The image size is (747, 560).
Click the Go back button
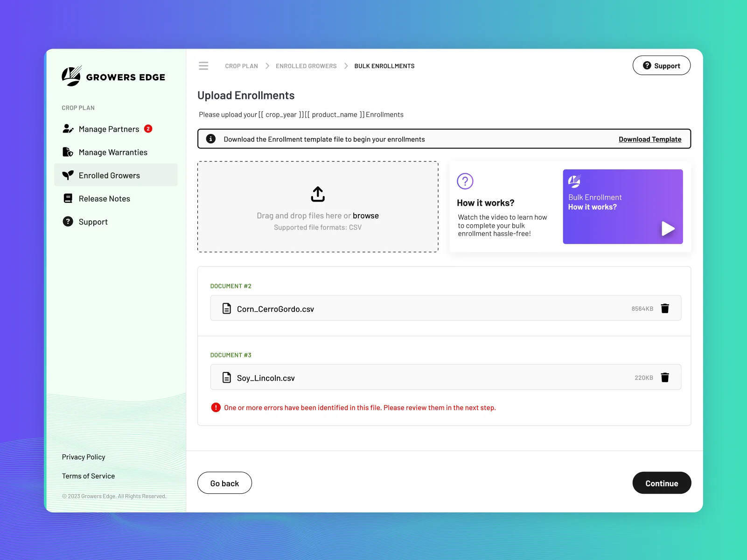pyautogui.click(x=224, y=483)
